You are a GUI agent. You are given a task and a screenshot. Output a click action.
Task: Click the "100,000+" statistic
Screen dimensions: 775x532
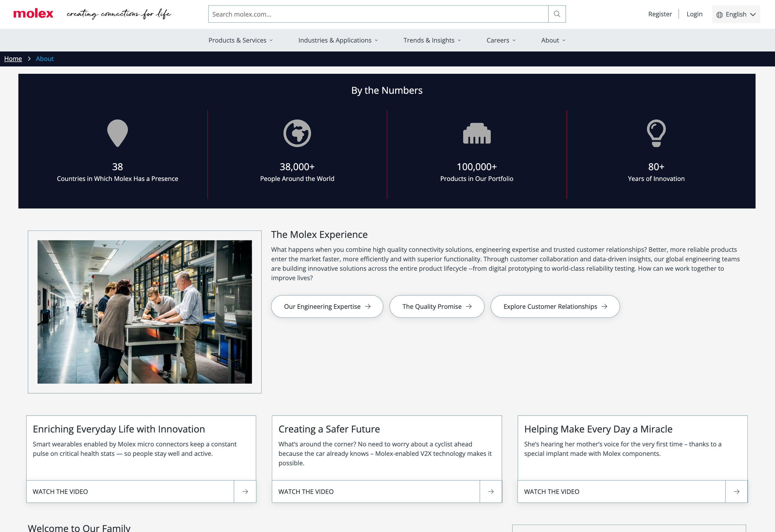(477, 167)
